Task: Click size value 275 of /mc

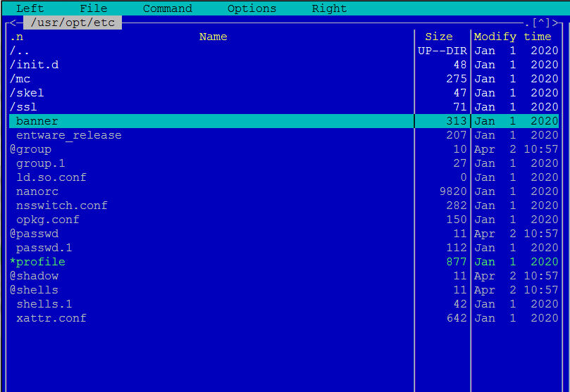Action: click(457, 79)
